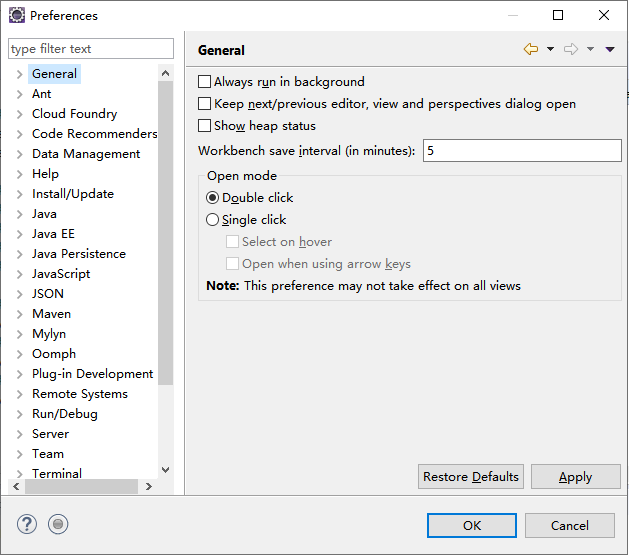This screenshot has width=629, height=555.
Task: Click the Restore Defaults button
Action: tap(471, 477)
